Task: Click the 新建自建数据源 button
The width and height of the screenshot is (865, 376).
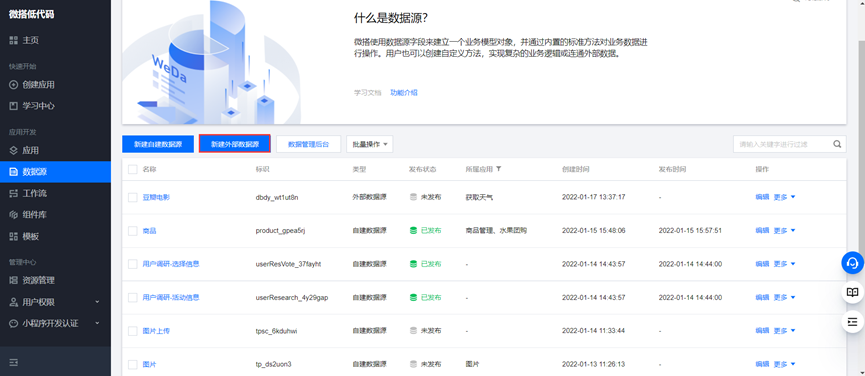Action: 158,144
